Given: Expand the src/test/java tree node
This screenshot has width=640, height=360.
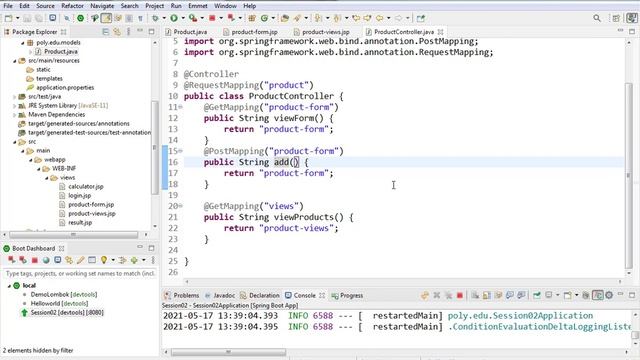Looking at the screenshot, I should pyautogui.click(x=15, y=97).
